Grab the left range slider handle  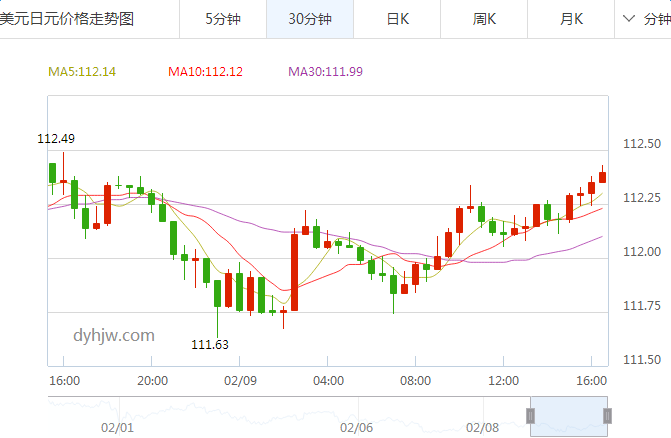(530, 416)
